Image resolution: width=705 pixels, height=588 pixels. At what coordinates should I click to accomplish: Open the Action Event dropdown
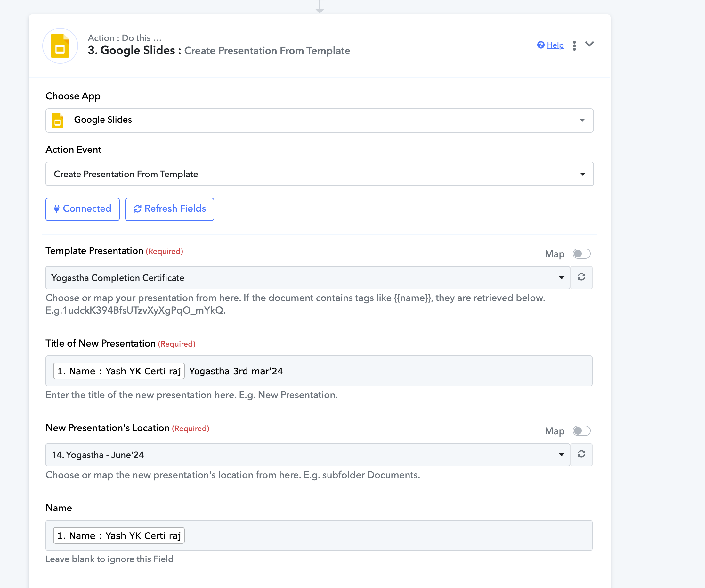tap(319, 174)
